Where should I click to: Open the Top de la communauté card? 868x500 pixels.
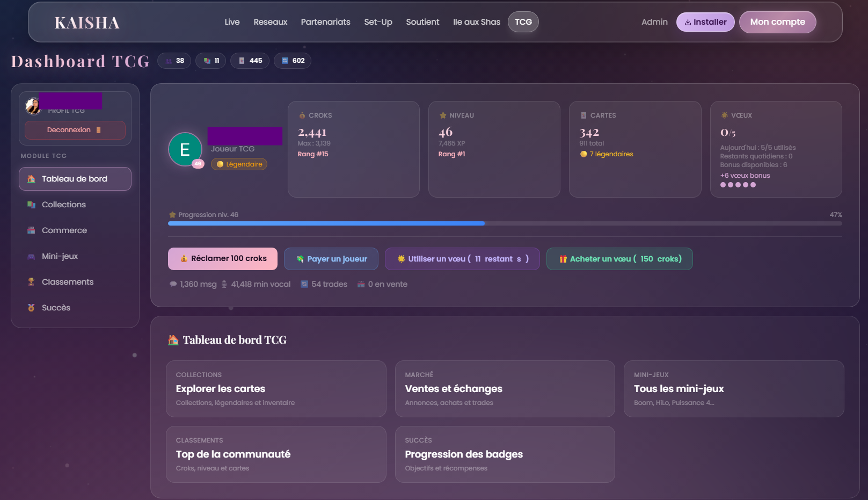click(x=276, y=454)
